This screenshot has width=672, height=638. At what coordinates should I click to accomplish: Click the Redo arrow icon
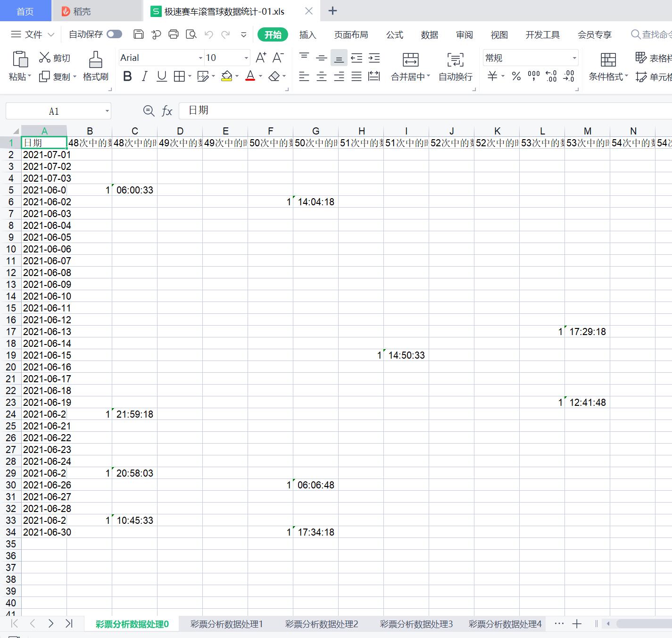(x=226, y=34)
